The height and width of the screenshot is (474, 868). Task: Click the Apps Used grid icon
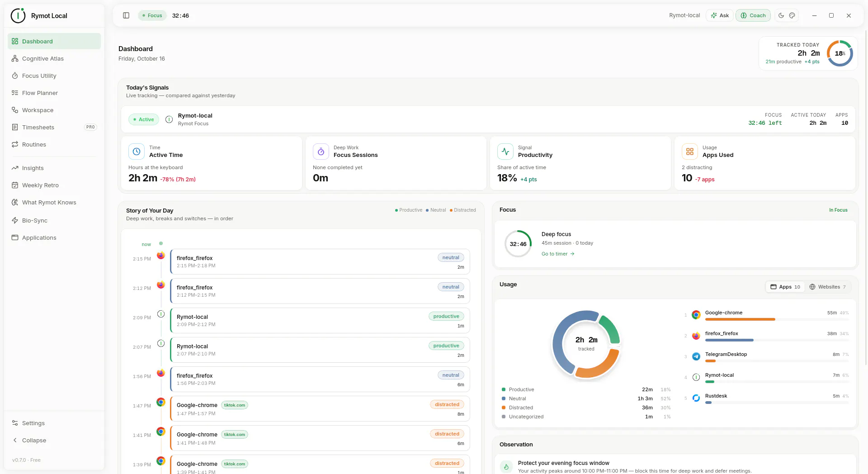tap(690, 152)
